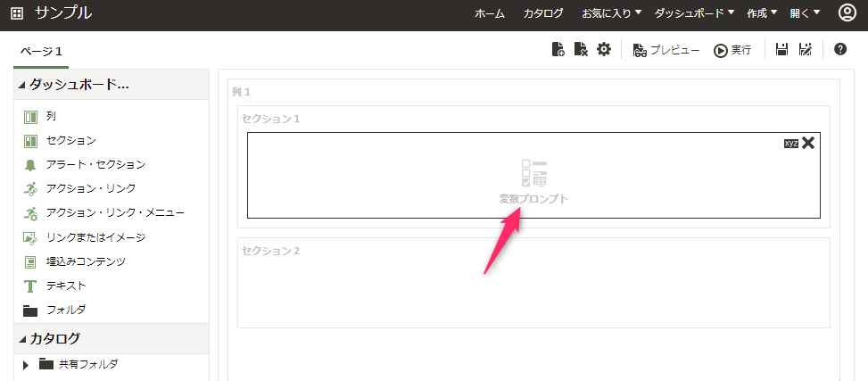
Task: Click the アラート・セクション bell icon
Action: [30, 165]
